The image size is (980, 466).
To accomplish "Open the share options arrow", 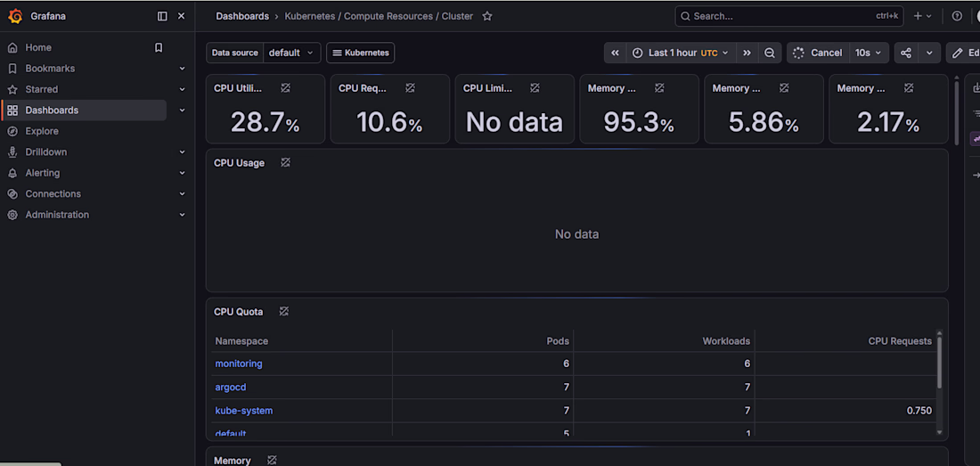I will [x=929, y=53].
